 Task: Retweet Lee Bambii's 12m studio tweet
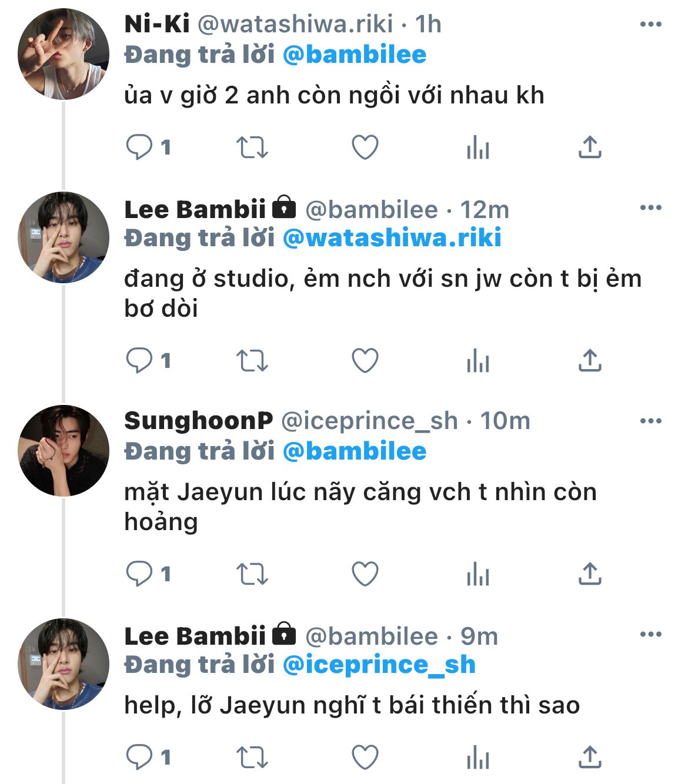click(252, 361)
